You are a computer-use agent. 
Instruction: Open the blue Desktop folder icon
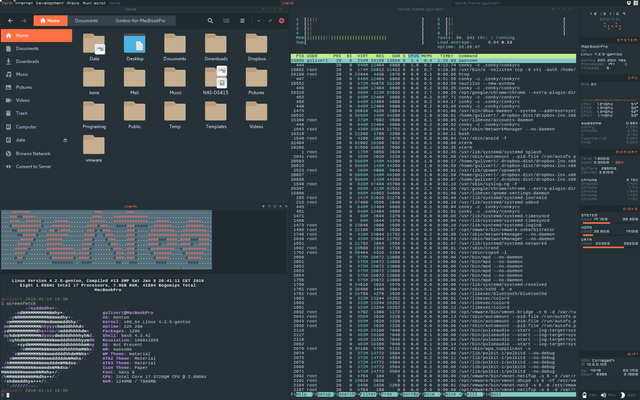(x=136, y=45)
